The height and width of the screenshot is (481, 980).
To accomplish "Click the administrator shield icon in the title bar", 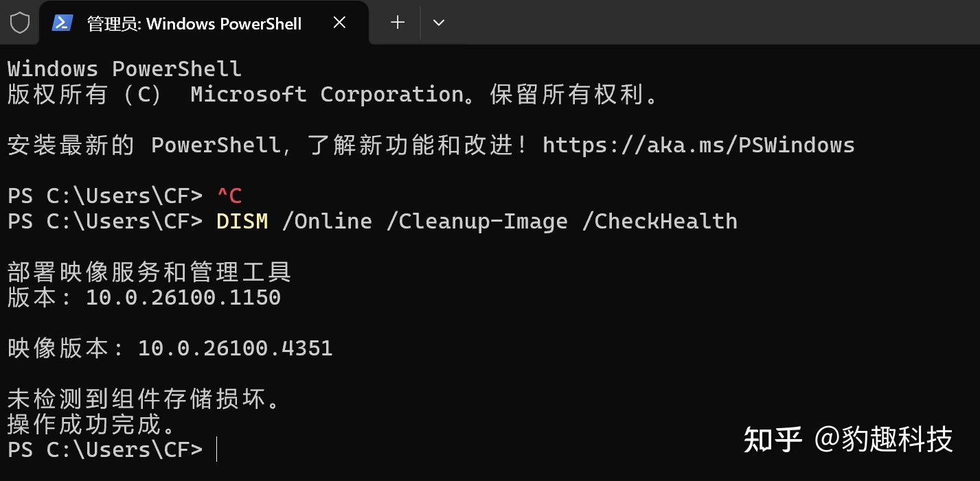I will 19,22.
